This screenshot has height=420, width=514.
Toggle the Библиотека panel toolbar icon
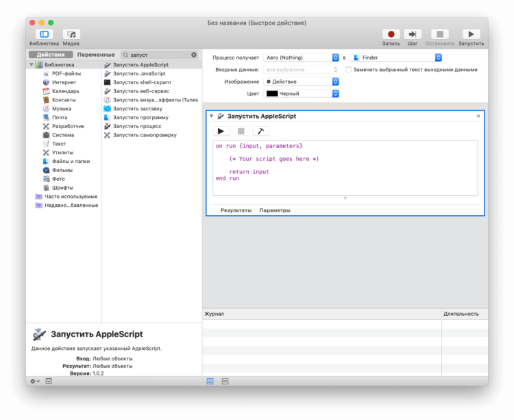tap(45, 34)
